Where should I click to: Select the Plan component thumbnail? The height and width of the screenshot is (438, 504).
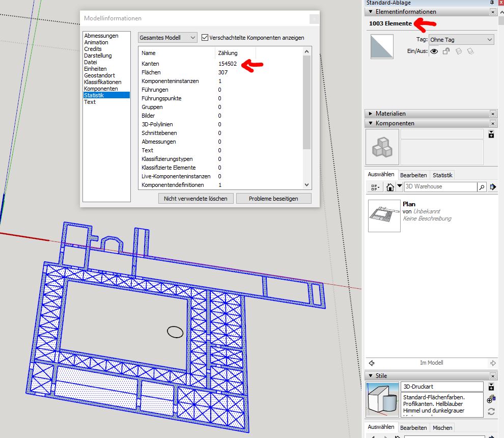(x=384, y=215)
